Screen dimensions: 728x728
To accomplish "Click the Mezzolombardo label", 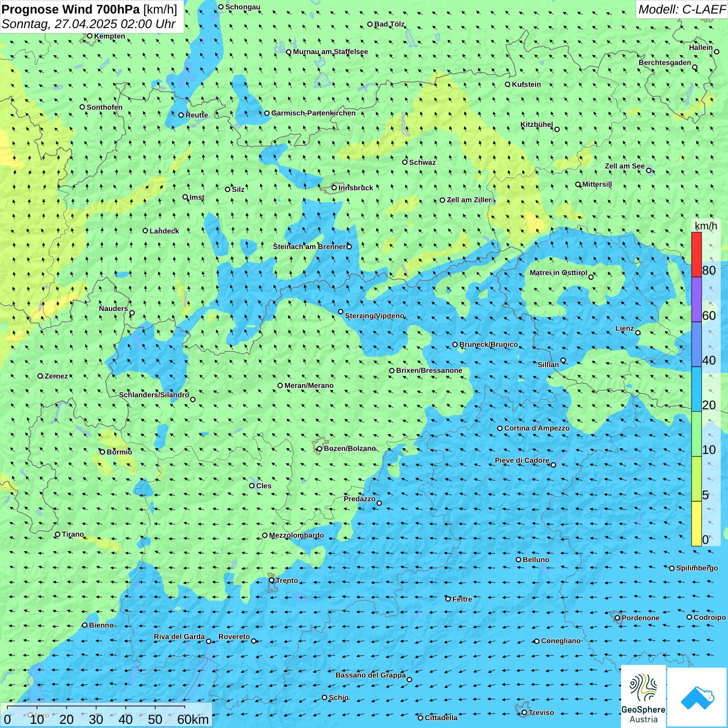I will tap(296, 535).
